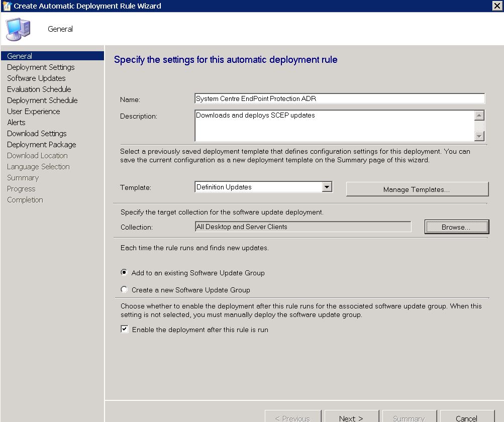
Task: Browse for a target collection
Action: (x=456, y=227)
